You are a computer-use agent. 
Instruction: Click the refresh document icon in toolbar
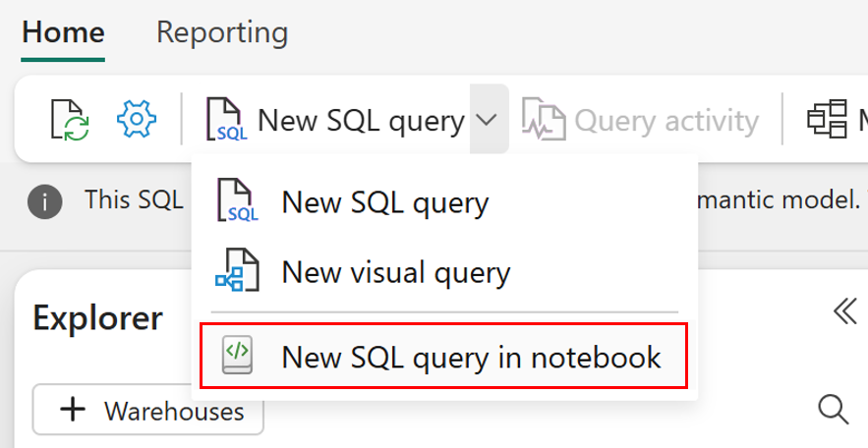(70, 121)
